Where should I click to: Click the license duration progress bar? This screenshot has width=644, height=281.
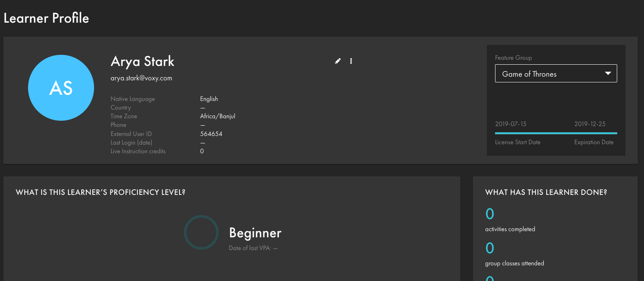tap(556, 133)
